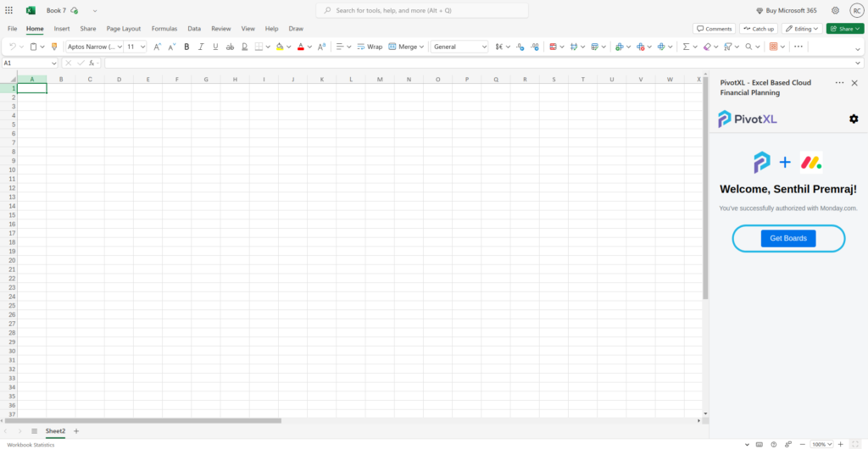Apply the yellow fill color bucket
The width and height of the screenshot is (868, 449).
coord(280,47)
